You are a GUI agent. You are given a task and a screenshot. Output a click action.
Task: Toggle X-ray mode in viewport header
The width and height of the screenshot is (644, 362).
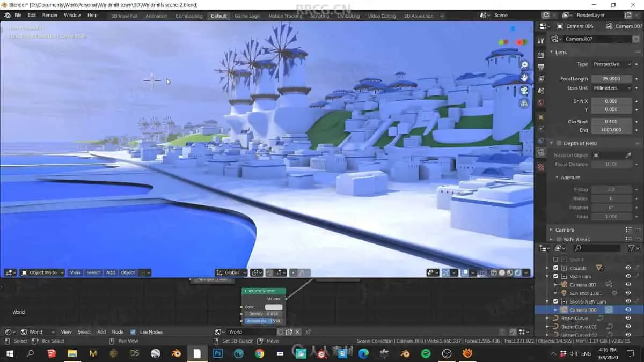click(482, 272)
